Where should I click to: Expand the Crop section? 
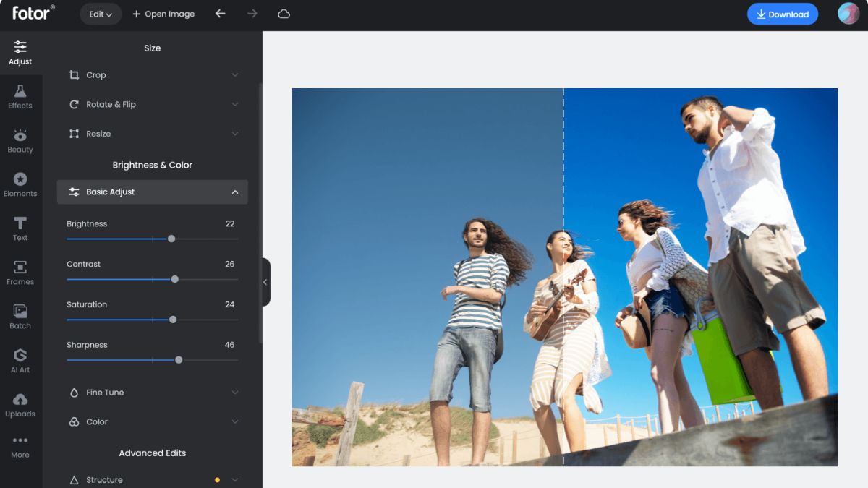pyautogui.click(x=152, y=75)
